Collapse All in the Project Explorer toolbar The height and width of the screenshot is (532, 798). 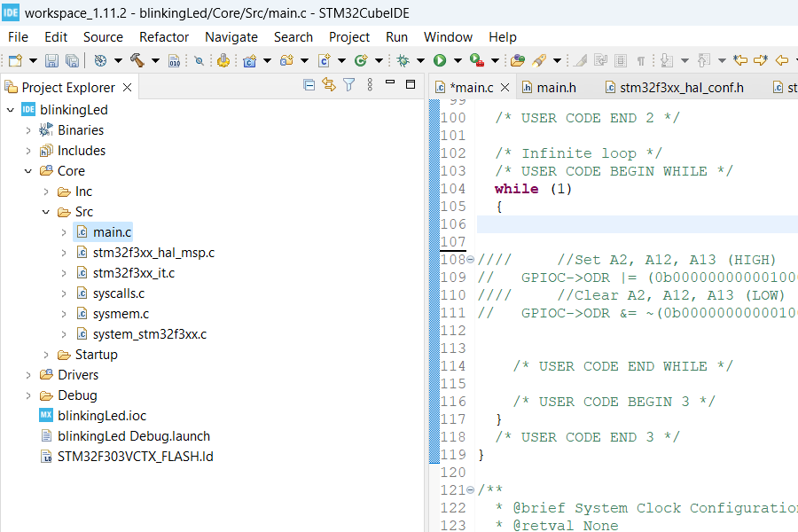tap(309, 84)
